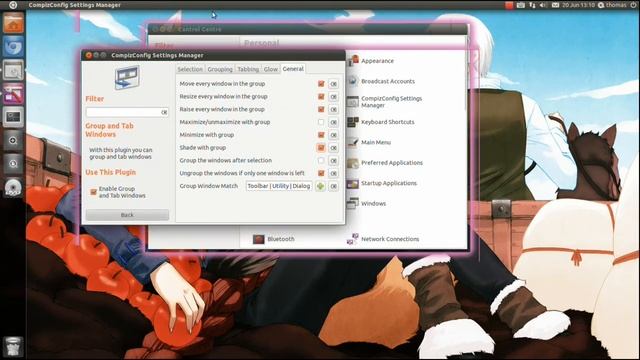The height and width of the screenshot is (360, 640).
Task: Select the General tab
Action: tap(293, 69)
